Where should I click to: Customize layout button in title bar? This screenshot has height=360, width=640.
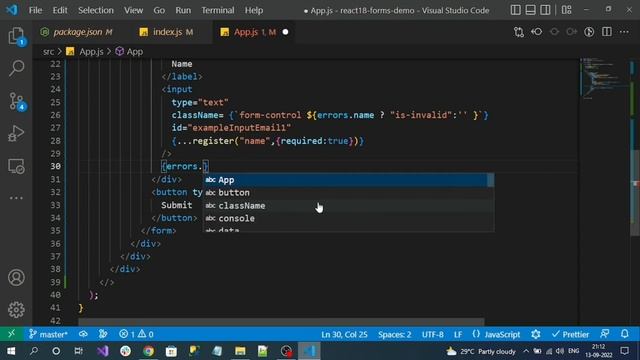pyautogui.click(x=567, y=10)
